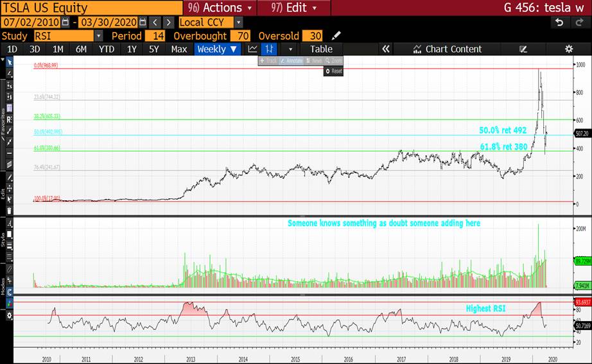The image size is (592, 364).
Task: Select the YTD range tab
Action: coord(106,49)
